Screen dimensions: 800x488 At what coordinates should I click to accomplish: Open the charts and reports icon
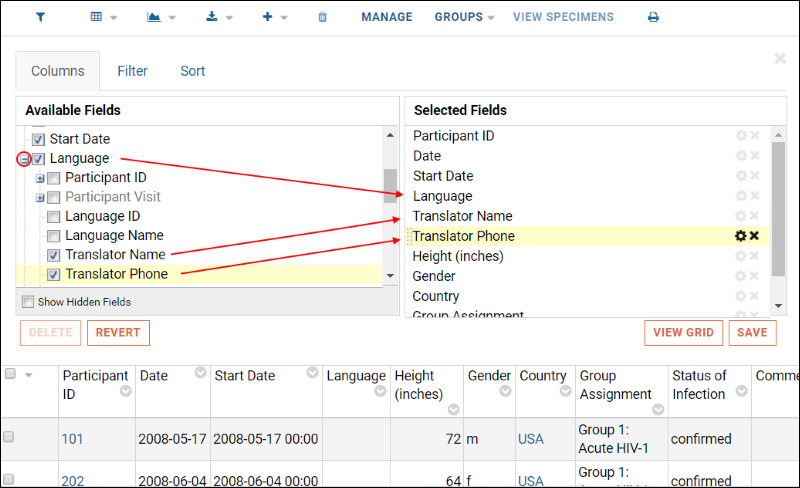coord(154,17)
